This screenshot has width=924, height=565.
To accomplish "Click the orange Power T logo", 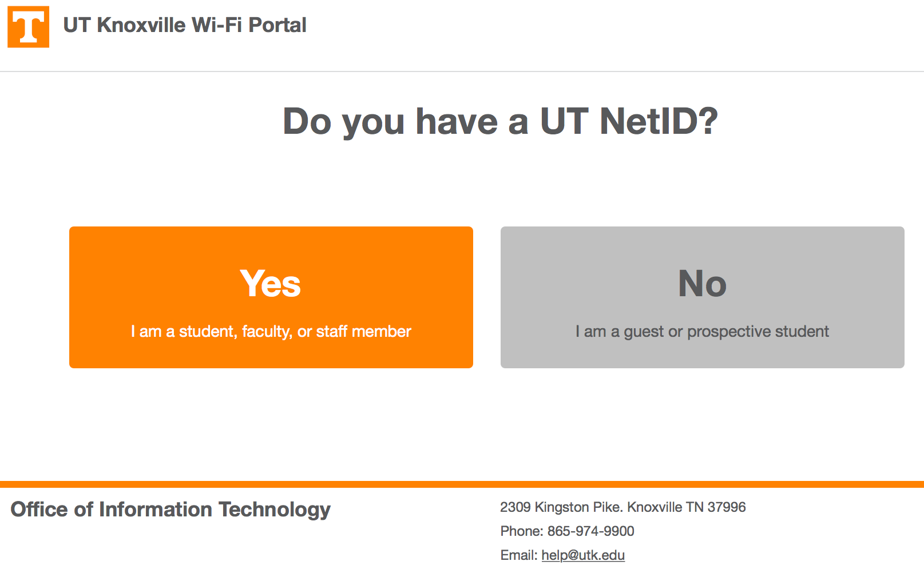I will (28, 27).
